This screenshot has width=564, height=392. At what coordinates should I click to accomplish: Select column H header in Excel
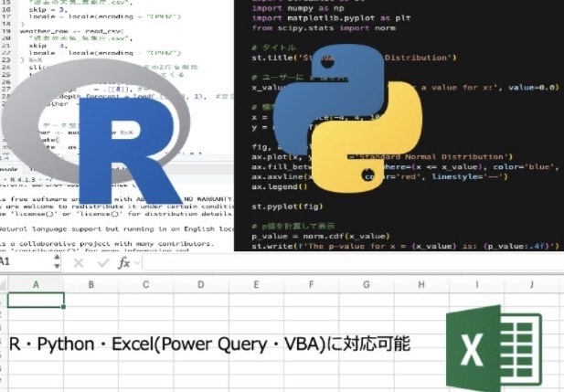coord(421,284)
